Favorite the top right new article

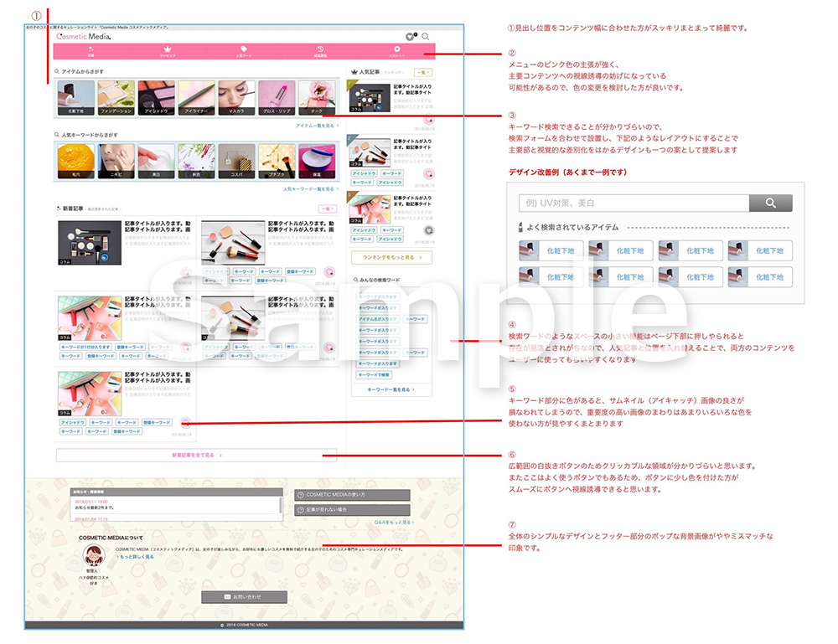point(329,272)
